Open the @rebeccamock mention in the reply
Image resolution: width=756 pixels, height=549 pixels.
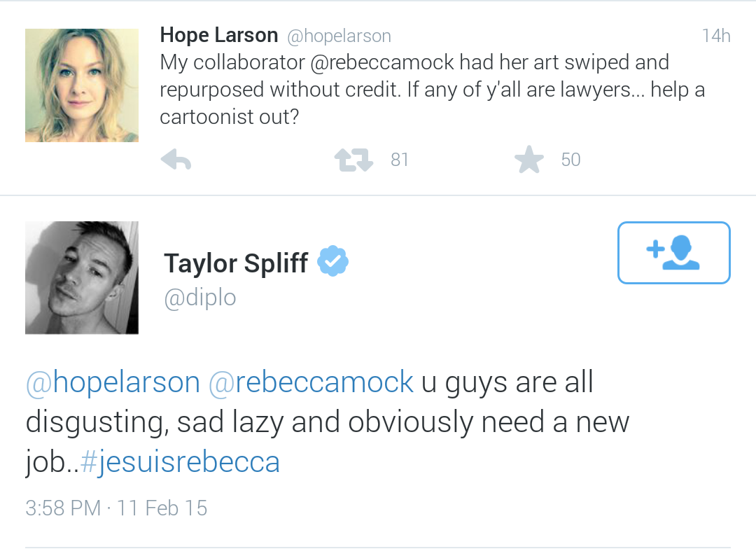[x=311, y=382]
